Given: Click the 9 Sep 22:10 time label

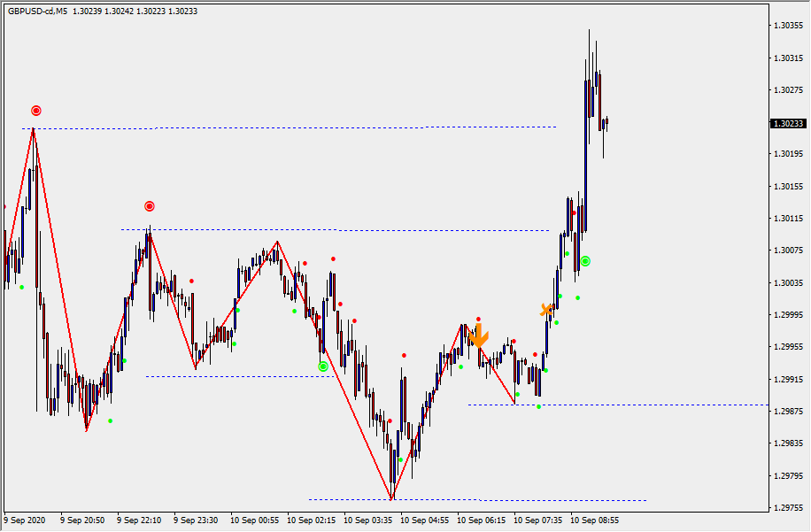Looking at the screenshot, I should pyautogui.click(x=140, y=520).
